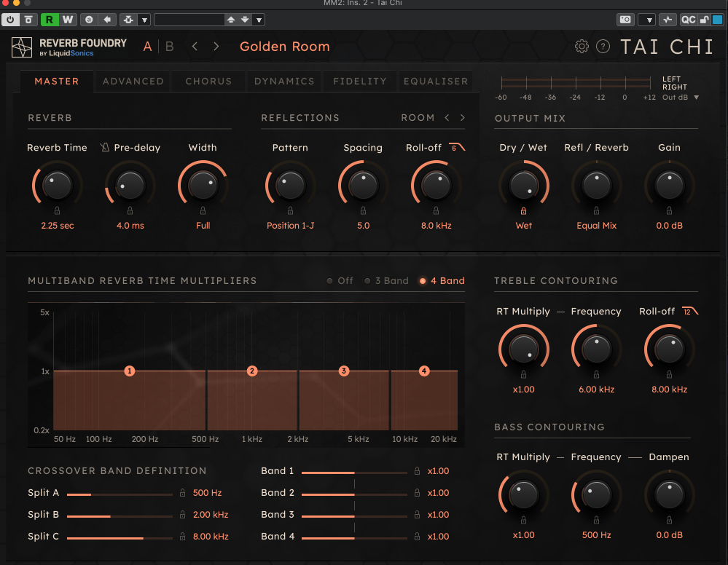Click the sidechain activation icon in the toolbar
Image resolution: width=728 pixels, height=565 pixels.
point(668,20)
